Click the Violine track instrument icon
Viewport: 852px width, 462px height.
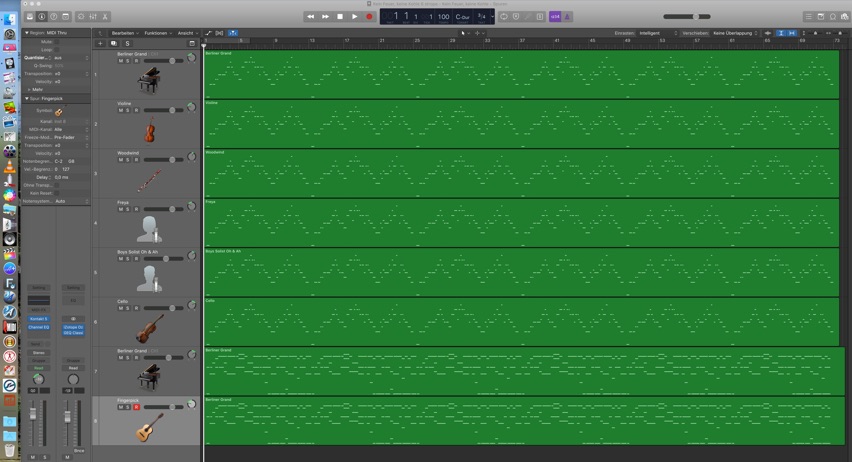click(x=150, y=130)
